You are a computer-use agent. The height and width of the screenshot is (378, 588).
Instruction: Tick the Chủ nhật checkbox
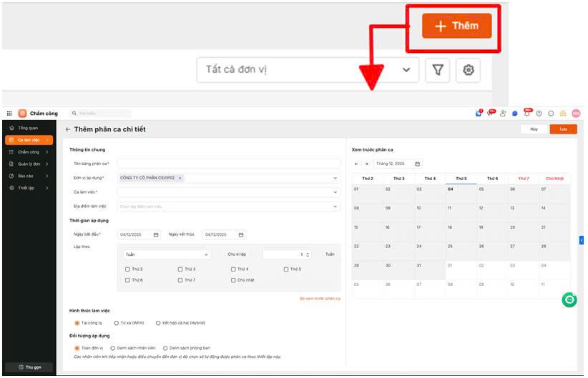click(x=233, y=280)
